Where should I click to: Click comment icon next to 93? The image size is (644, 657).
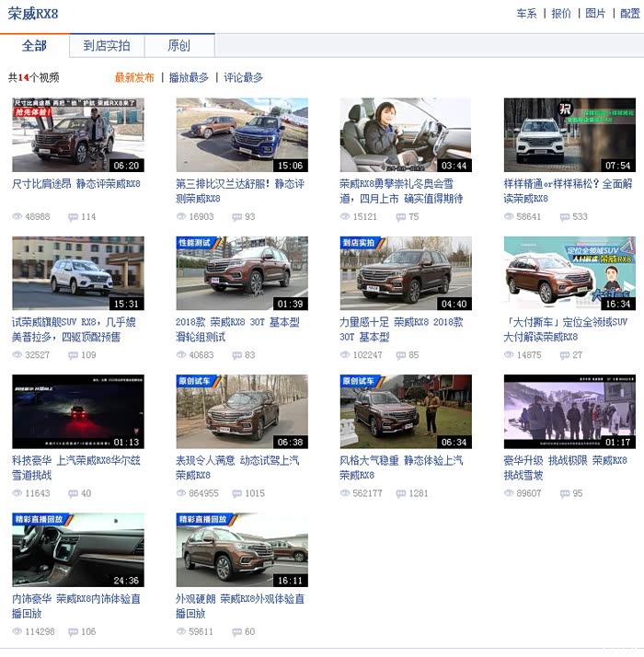[x=236, y=217]
